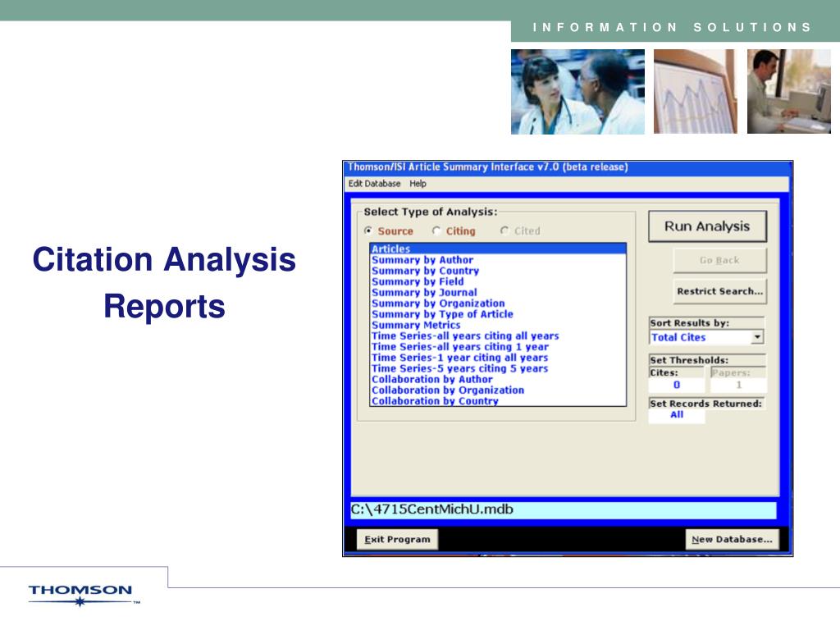Select Collaboration by Author
This screenshot has height=630, width=840.
click(498, 379)
